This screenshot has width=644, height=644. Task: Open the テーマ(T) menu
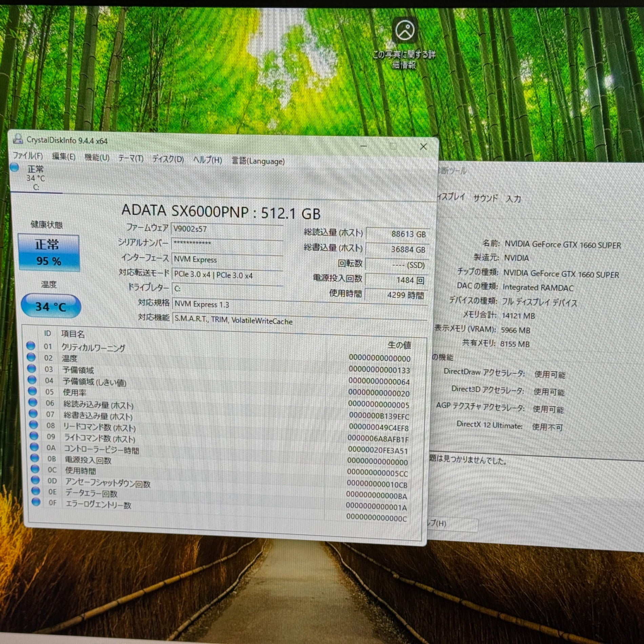point(130,158)
